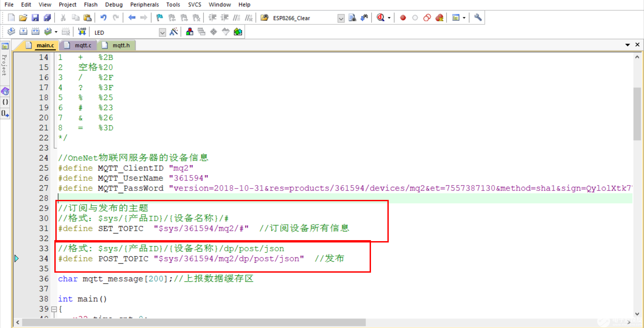This screenshot has height=328, width=644.
Task: Uncomment selection icon
Action: (249, 18)
